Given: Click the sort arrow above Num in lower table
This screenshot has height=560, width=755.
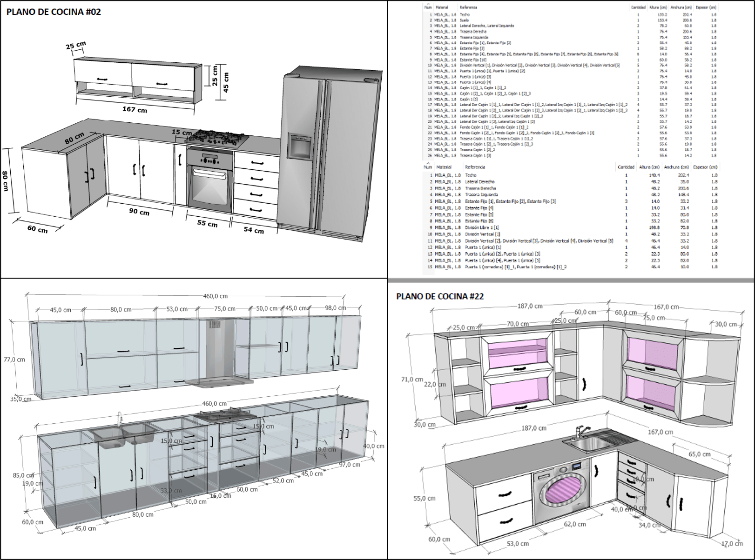Looking at the screenshot, I should [x=427, y=162].
